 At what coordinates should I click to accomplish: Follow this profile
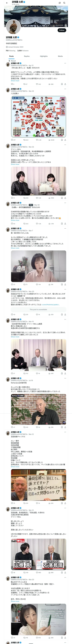[62, 30]
